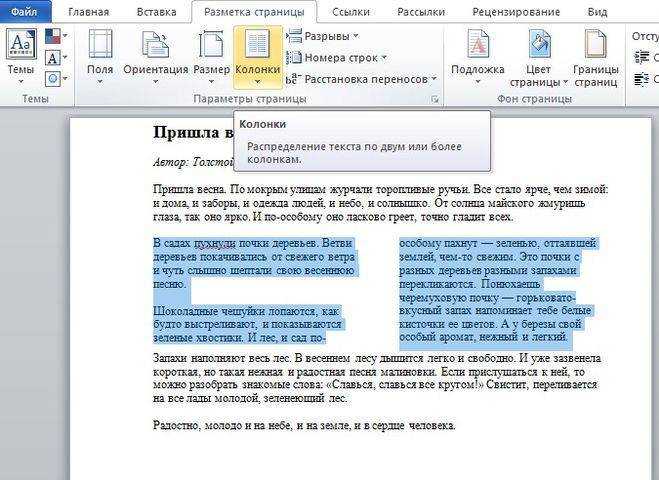This screenshot has height=480, width=659.
Task: Click the theme fonts icon
Action: 52,58
